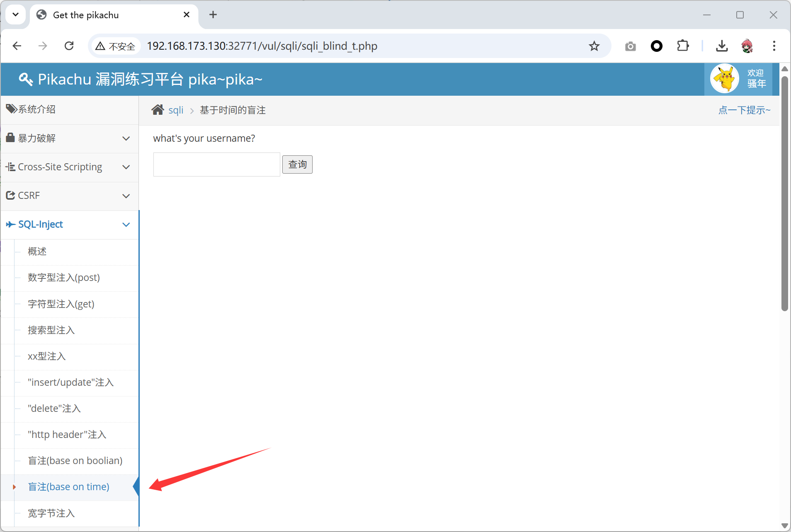Click the username text input field

coord(216,164)
